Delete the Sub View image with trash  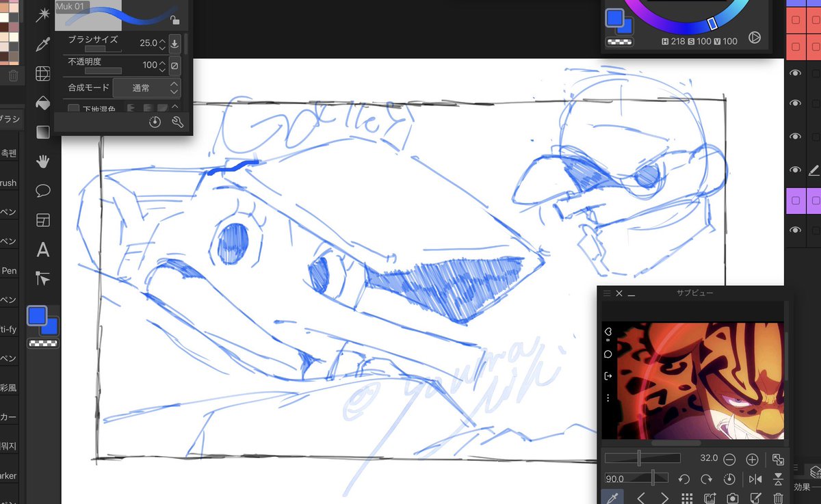pyautogui.click(x=779, y=499)
